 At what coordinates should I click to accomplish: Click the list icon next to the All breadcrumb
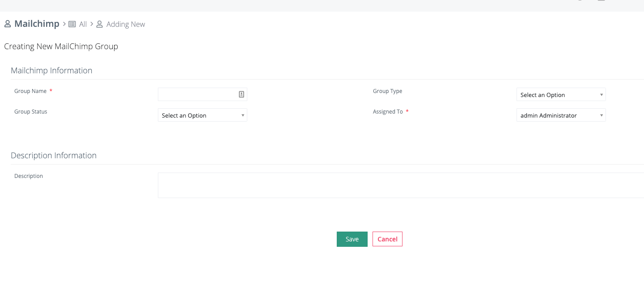72,24
